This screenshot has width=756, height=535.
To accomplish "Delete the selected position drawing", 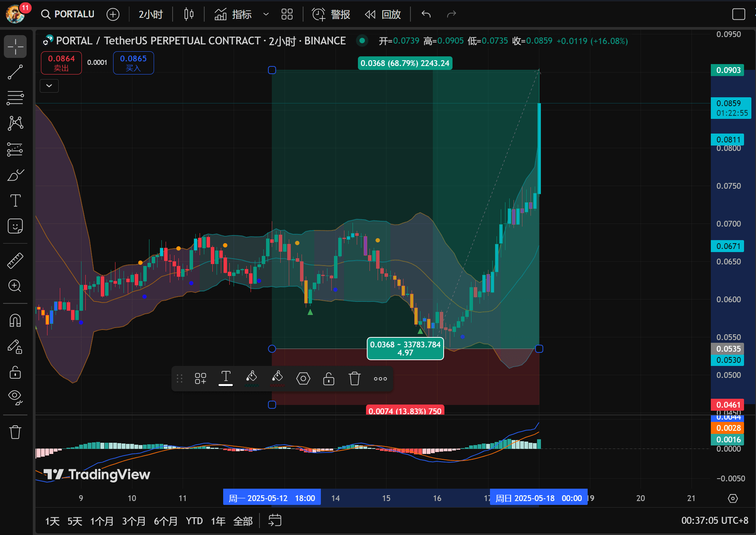I will pyautogui.click(x=354, y=379).
